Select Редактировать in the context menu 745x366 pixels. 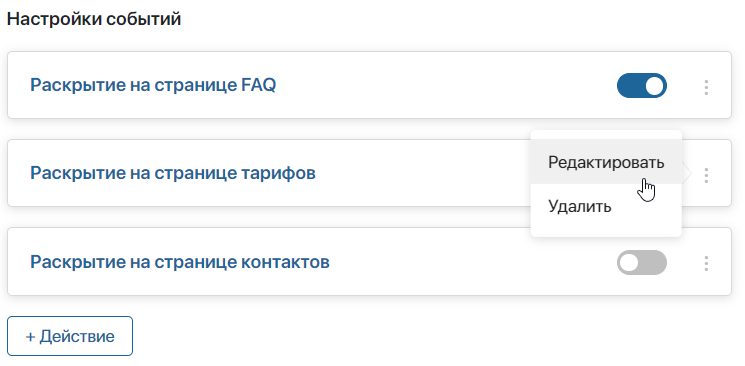(x=606, y=162)
